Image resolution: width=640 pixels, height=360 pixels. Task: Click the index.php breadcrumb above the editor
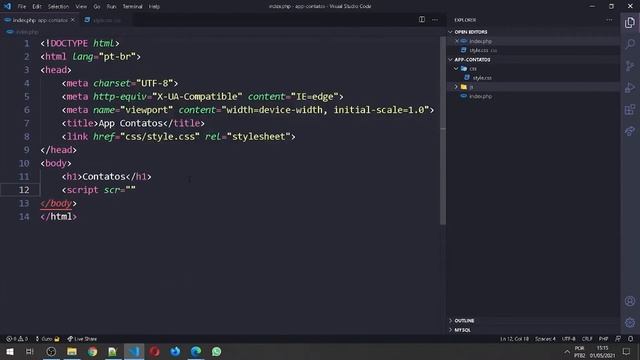[27, 32]
